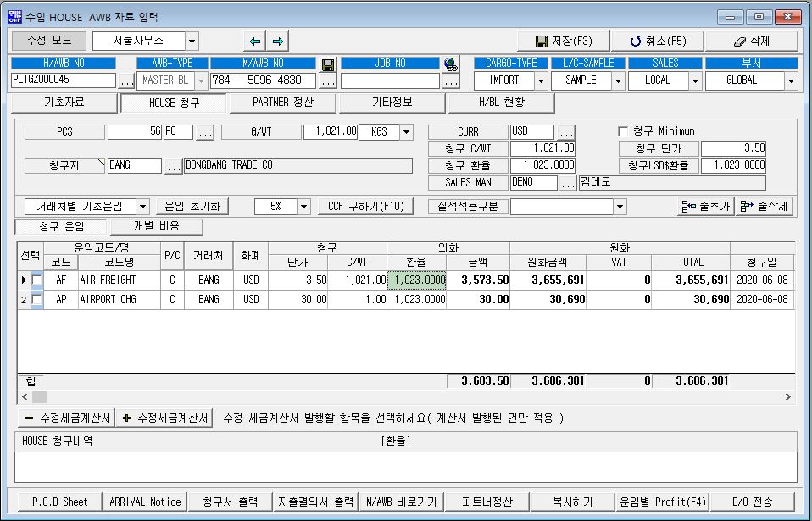812x521 pixels.
Task: Open JOB NO lookup ellipsis button
Action: point(451,81)
